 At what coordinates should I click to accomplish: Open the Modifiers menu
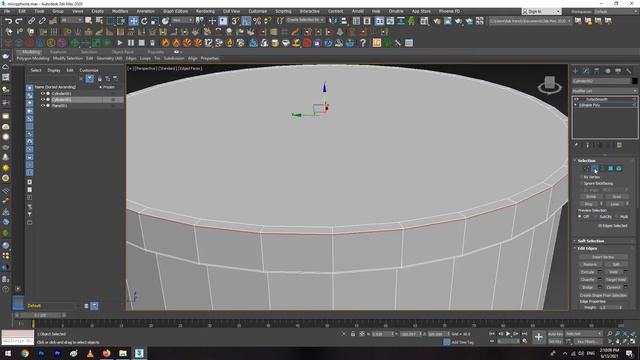(x=120, y=11)
